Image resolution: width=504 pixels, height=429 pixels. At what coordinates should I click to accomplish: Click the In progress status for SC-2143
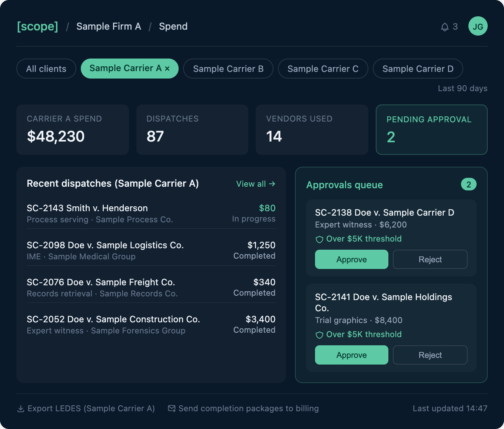254,219
